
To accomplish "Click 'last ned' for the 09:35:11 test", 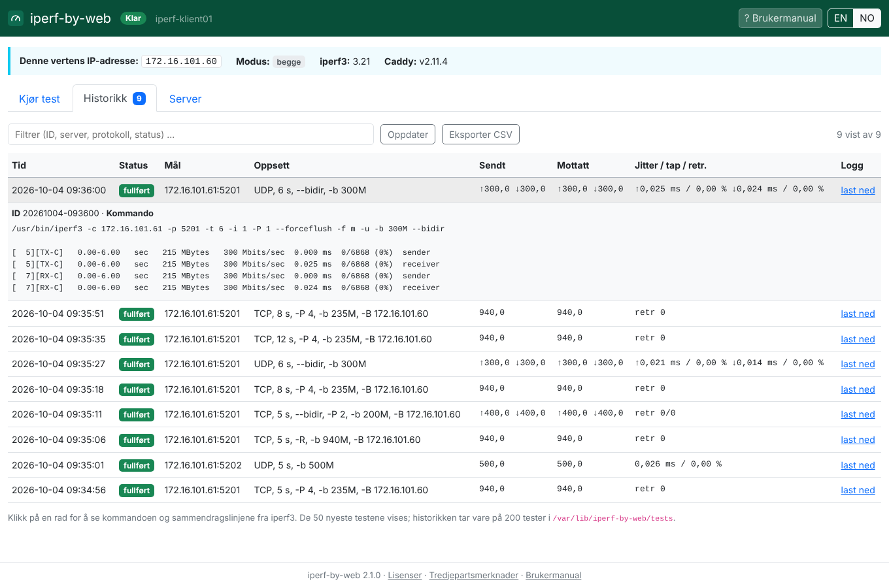I will coord(858,414).
